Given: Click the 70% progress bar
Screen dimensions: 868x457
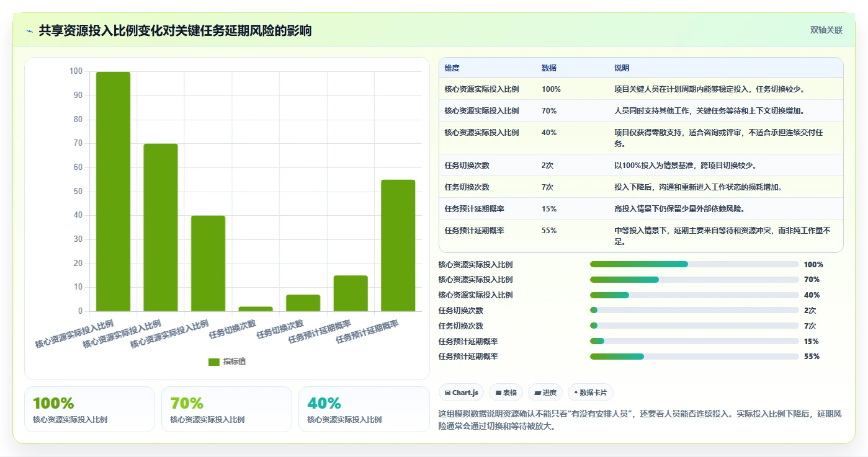Looking at the screenshot, I should (694, 280).
